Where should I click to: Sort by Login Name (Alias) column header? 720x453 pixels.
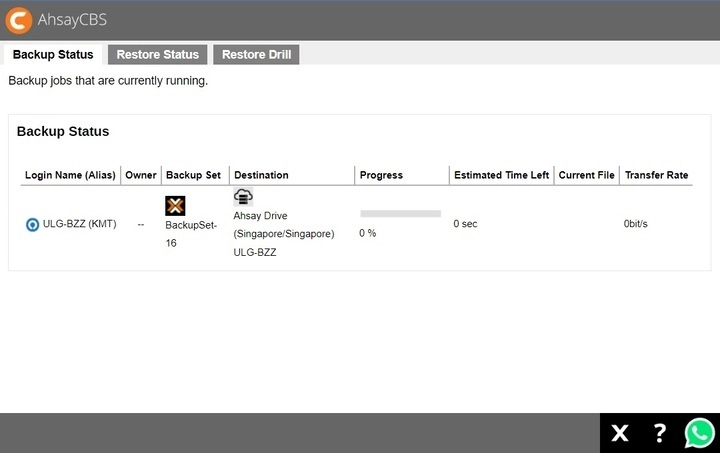pyautogui.click(x=70, y=175)
